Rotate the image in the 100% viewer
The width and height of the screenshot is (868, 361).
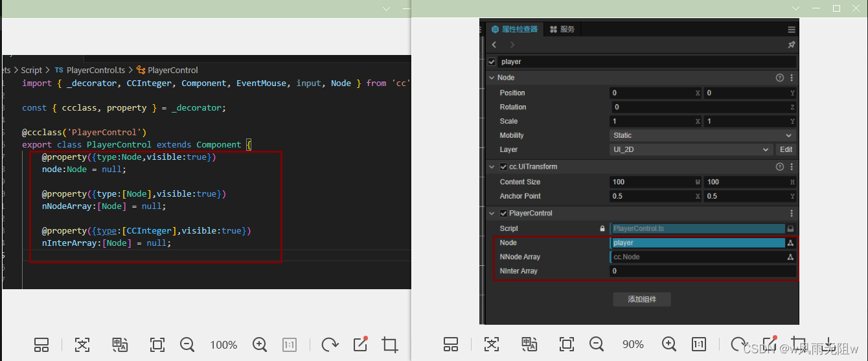[x=330, y=345]
